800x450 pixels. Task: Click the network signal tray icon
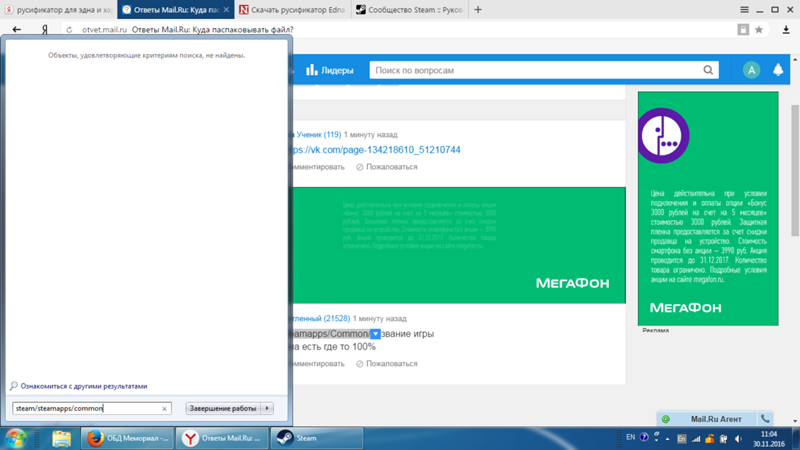coord(695,439)
